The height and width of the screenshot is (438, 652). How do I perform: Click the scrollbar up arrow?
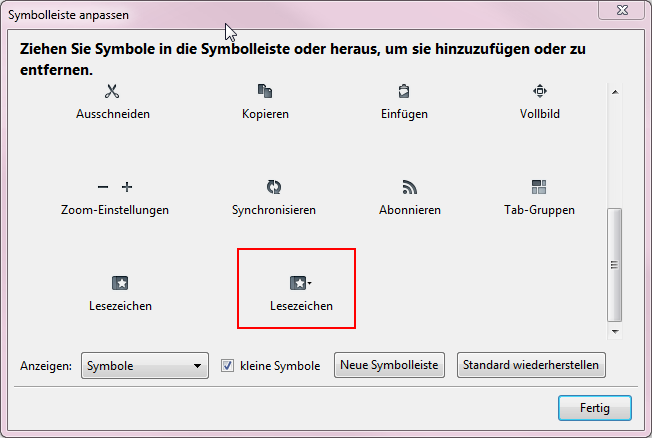coord(615,93)
